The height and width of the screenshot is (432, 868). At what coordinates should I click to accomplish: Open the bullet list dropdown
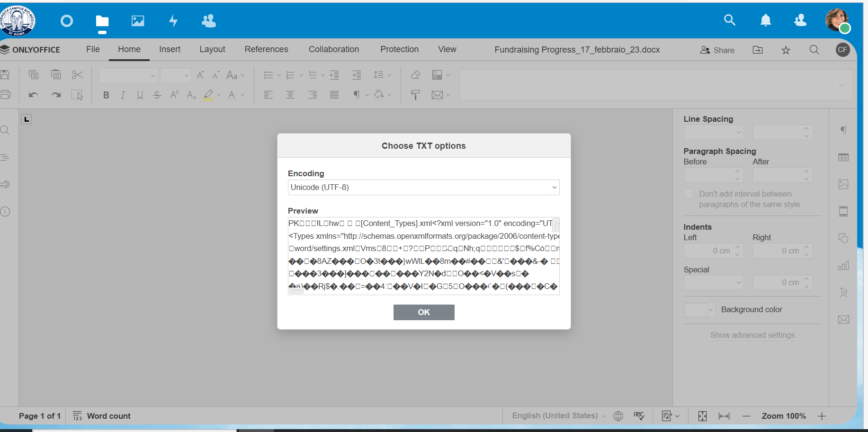[x=278, y=75]
